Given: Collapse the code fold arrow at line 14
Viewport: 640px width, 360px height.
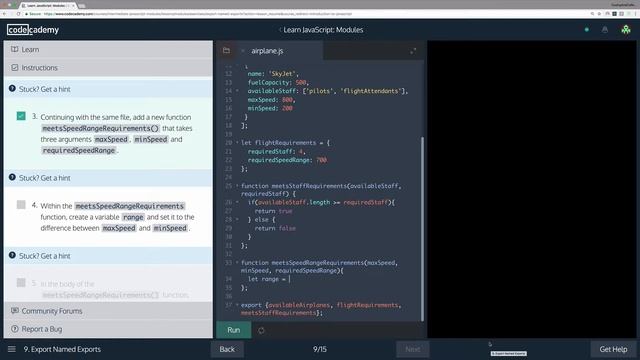Looking at the screenshot, I should 237,91.
